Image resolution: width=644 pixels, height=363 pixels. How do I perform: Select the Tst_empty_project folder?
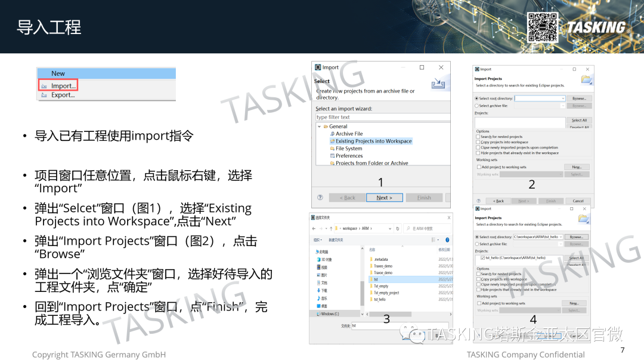click(385, 293)
